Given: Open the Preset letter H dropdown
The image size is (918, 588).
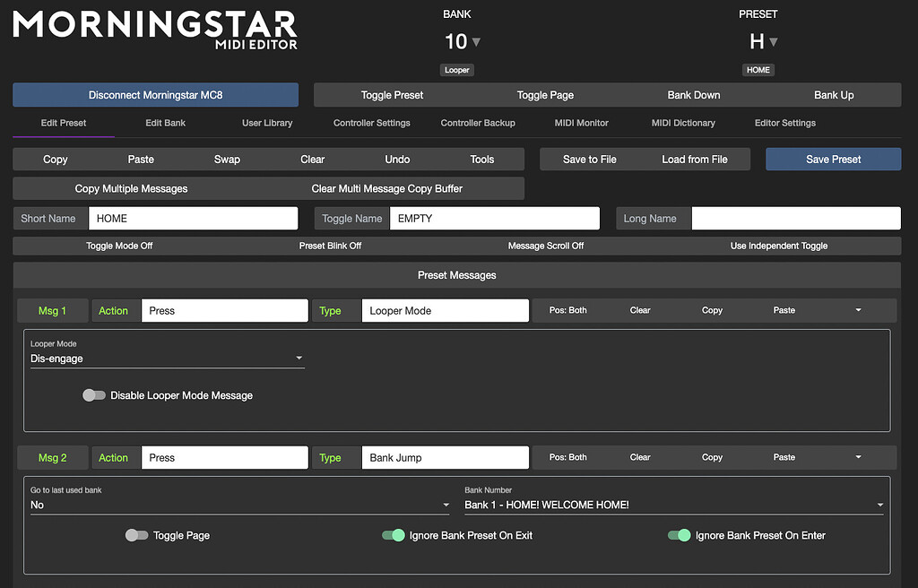Looking at the screenshot, I should [772, 41].
